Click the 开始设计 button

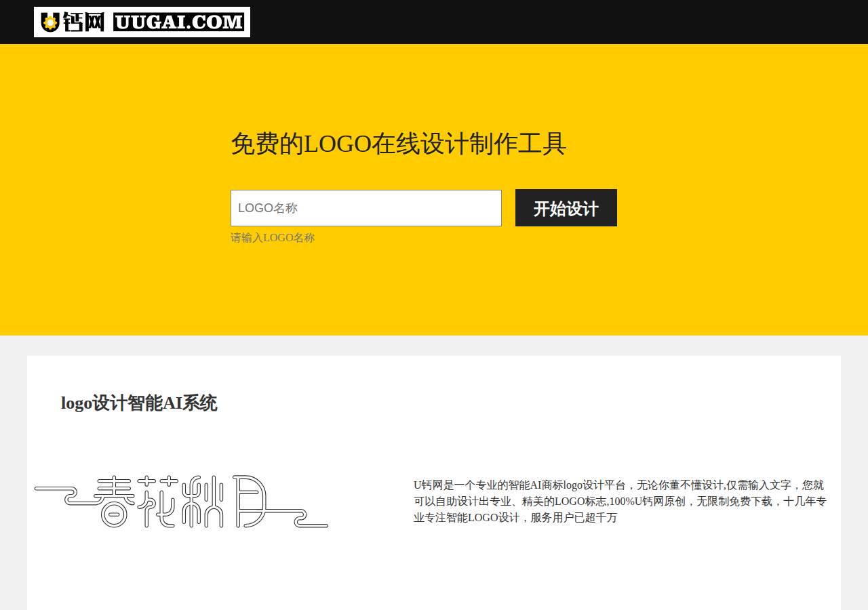click(566, 208)
